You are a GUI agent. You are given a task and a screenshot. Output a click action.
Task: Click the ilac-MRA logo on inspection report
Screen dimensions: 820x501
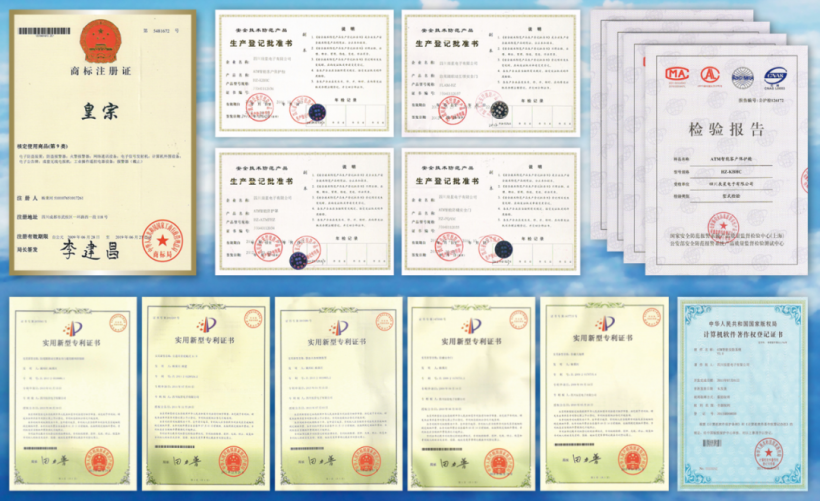click(x=743, y=76)
